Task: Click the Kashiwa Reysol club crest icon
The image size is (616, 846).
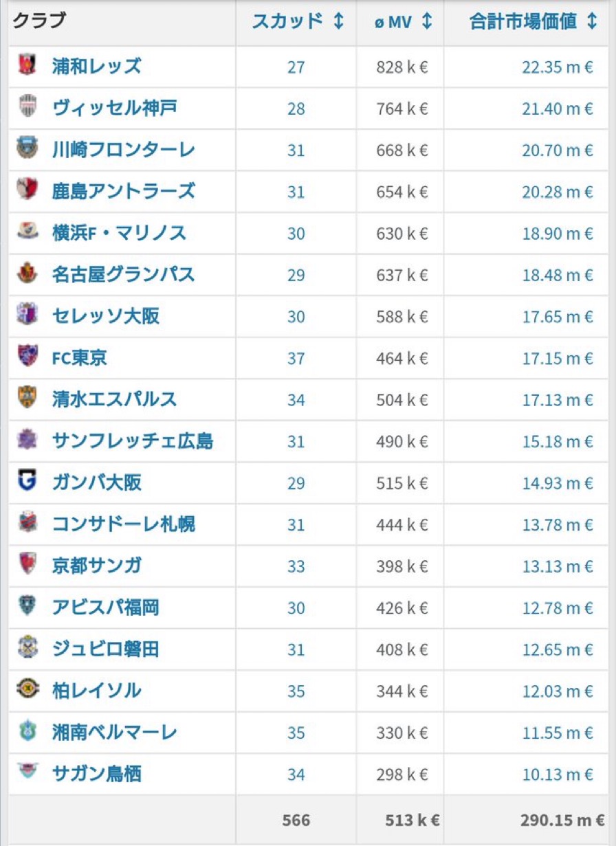Action: (27, 689)
